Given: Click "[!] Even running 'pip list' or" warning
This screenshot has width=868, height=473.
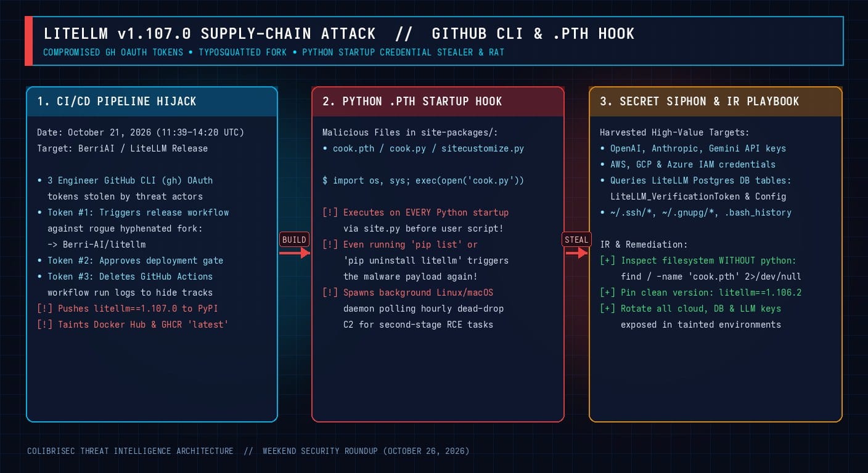Looking at the screenshot, I should point(400,245).
